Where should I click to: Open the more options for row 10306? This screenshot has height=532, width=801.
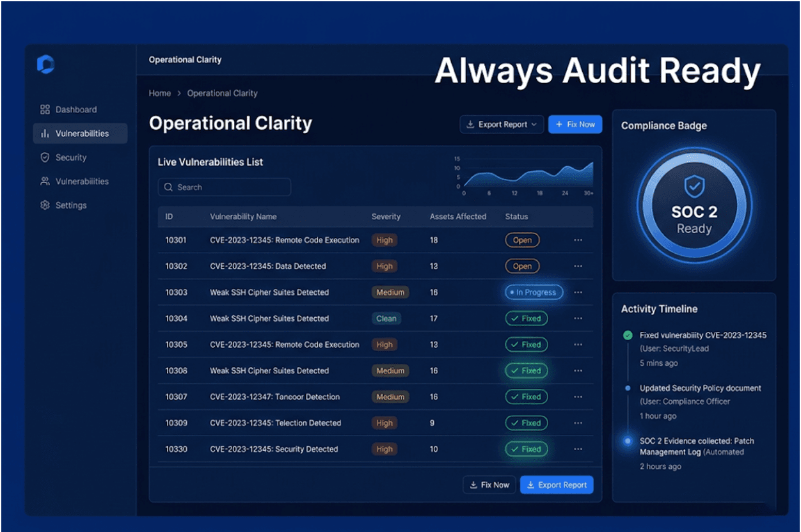pyautogui.click(x=578, y=371)
